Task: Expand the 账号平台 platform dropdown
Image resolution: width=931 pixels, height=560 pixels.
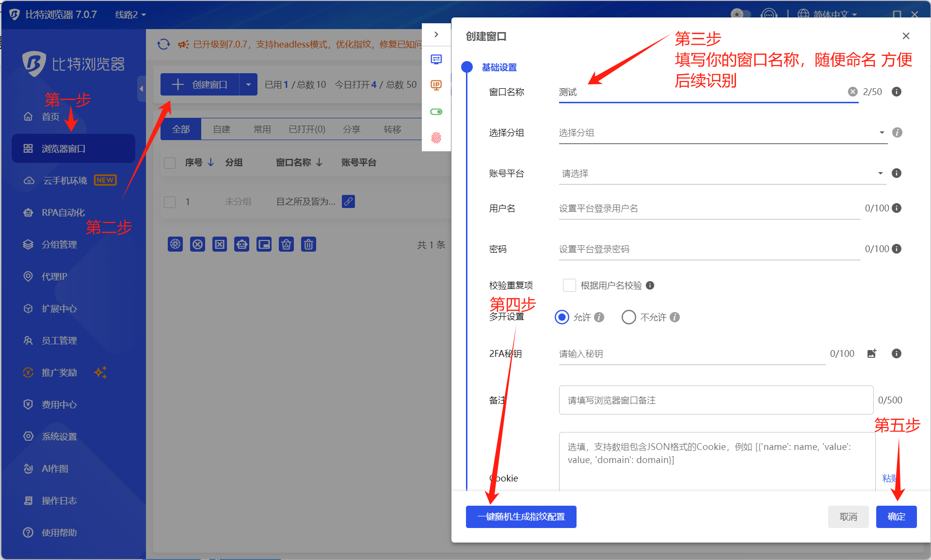Action: tap(722, 173)
